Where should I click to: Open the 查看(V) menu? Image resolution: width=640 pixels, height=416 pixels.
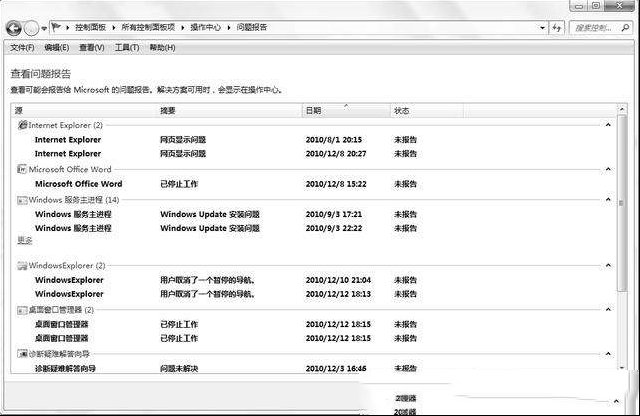click(x=92, y=48)
